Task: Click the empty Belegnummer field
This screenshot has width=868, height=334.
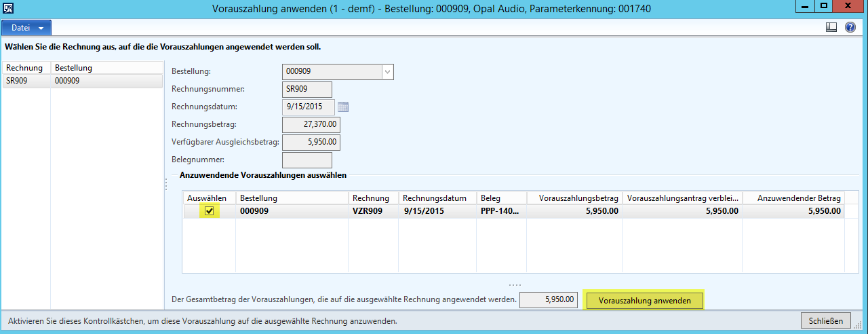Action: (x=307, y=160)
